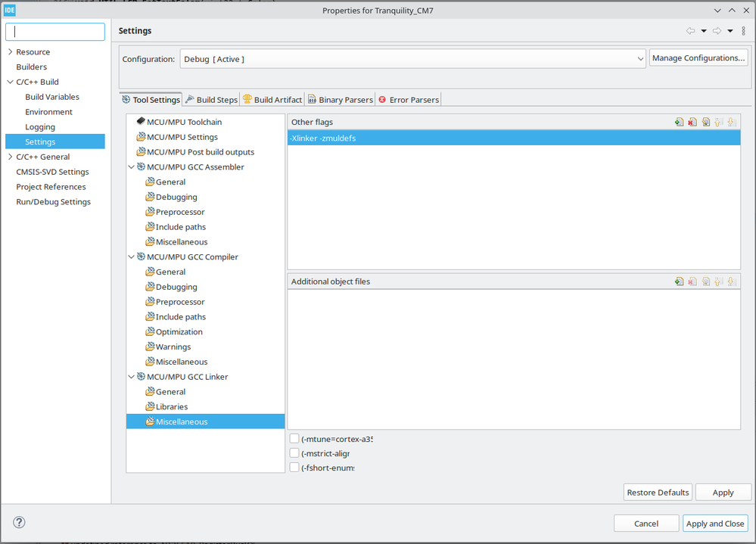The width and height of the screenshot is (756, 544).
Task: Switch to the Tool Settings tab
Action: 151,100
